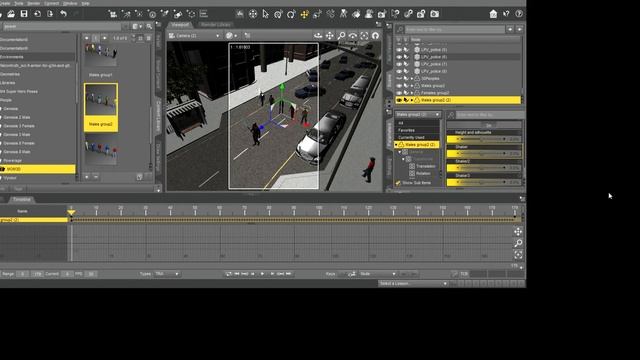
Task: Select MGM3D folder in Content Library tree
Action: (x=38, y=169)
